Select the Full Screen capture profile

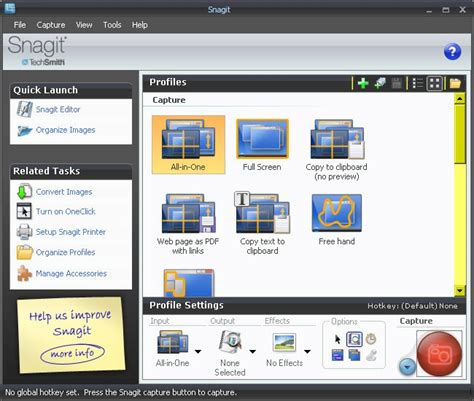[x=262, y=145]
